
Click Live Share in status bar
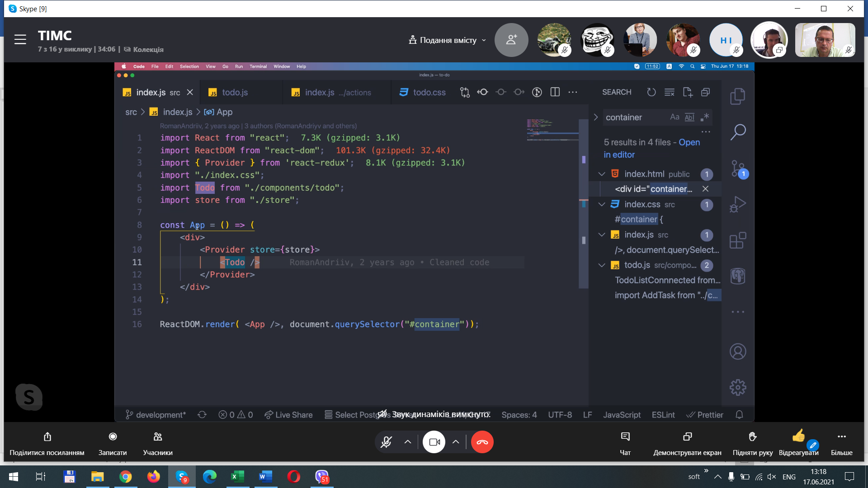pyautogui.click(x=288, y=415)
